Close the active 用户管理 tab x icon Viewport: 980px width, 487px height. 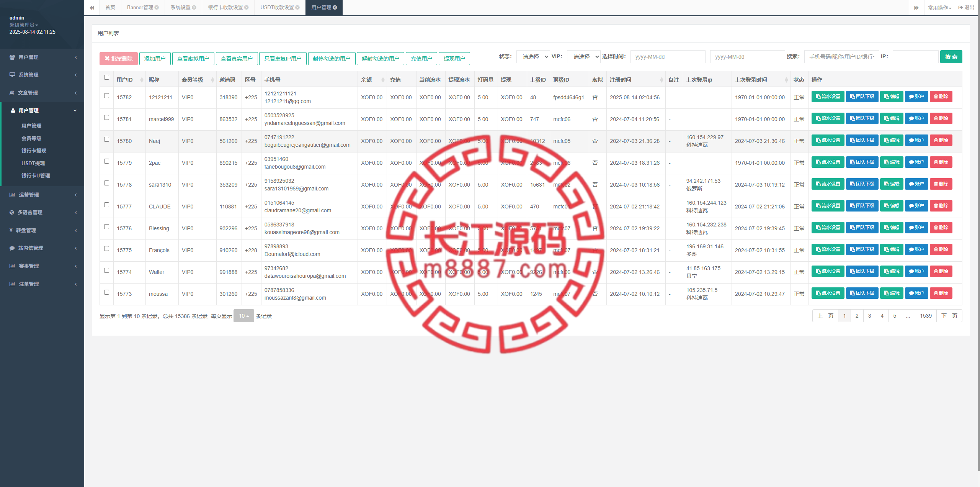click(335, 8)
